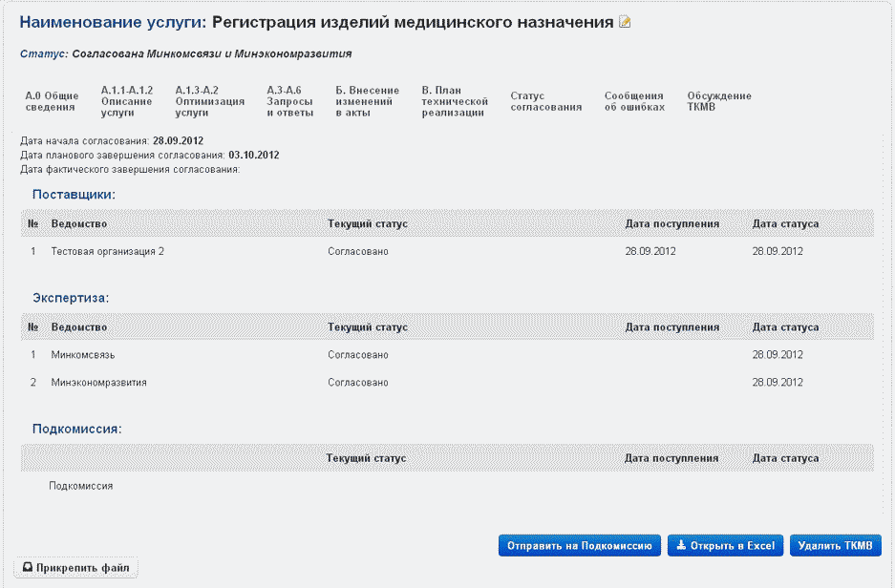895x588 pixels.
Task: Switch to 'А.1.1-А.1.2 Описание услуги' tab
Action: [x=126, y=101]
